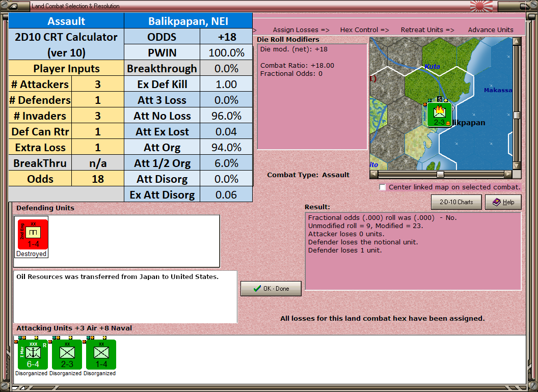Select the I Mar 6-4 attacking unit counter

pyautogui.click(x=33, y=355)
